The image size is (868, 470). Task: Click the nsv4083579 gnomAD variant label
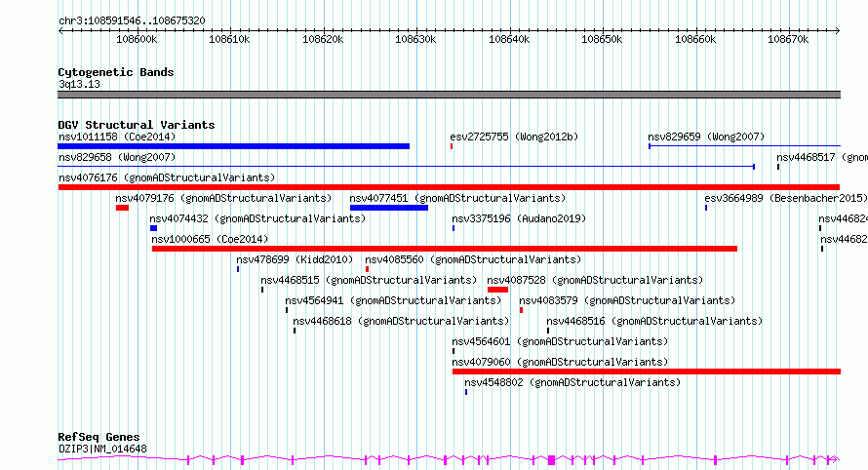click(x=627, y=300)
